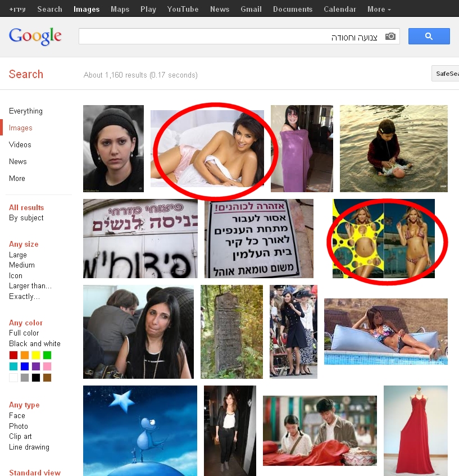The height and width of the screenshot is (476, 459).
Task: Open Gmail from the top bar
Action: click(x=251, y=9)
